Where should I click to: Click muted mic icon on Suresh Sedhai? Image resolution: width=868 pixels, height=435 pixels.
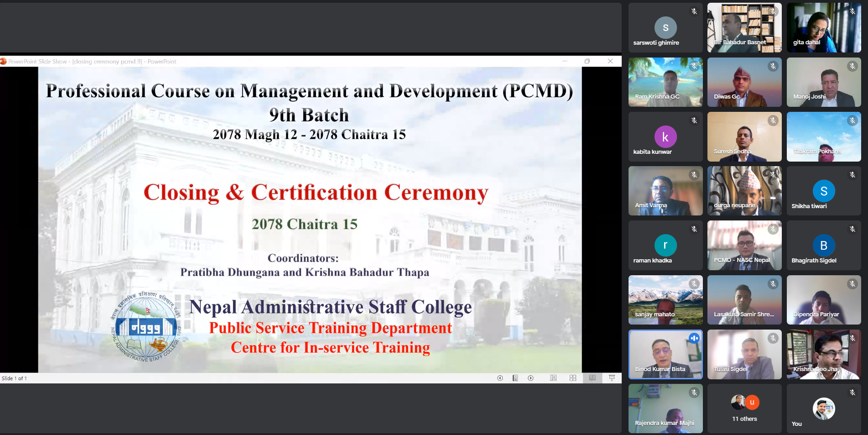[x=773, y=121]
